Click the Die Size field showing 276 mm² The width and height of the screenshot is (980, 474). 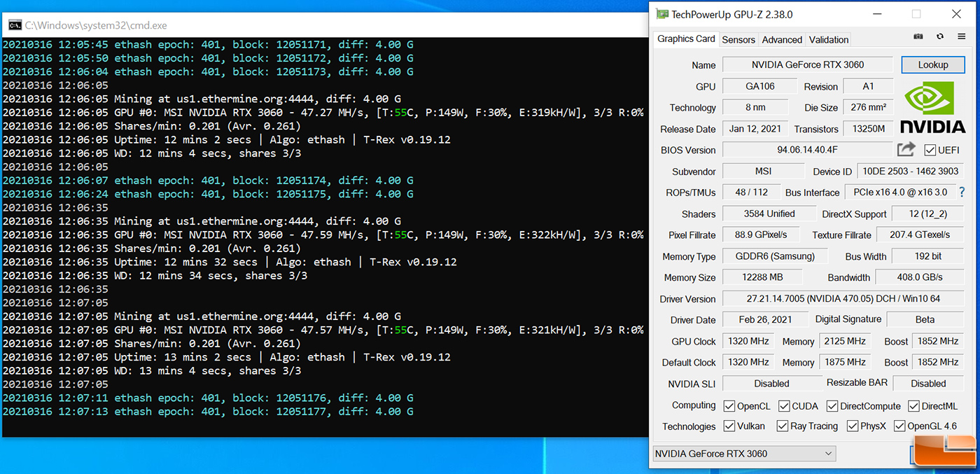point(868,107)
